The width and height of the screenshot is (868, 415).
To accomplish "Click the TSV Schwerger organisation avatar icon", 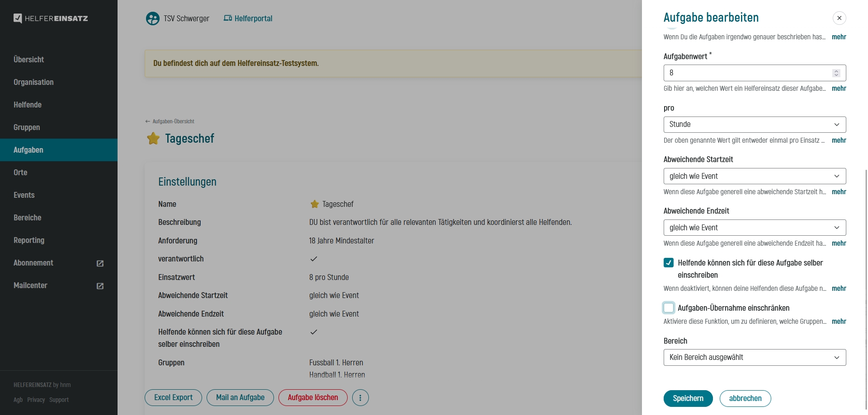I will pyautogui.click(x=153, y=19).
